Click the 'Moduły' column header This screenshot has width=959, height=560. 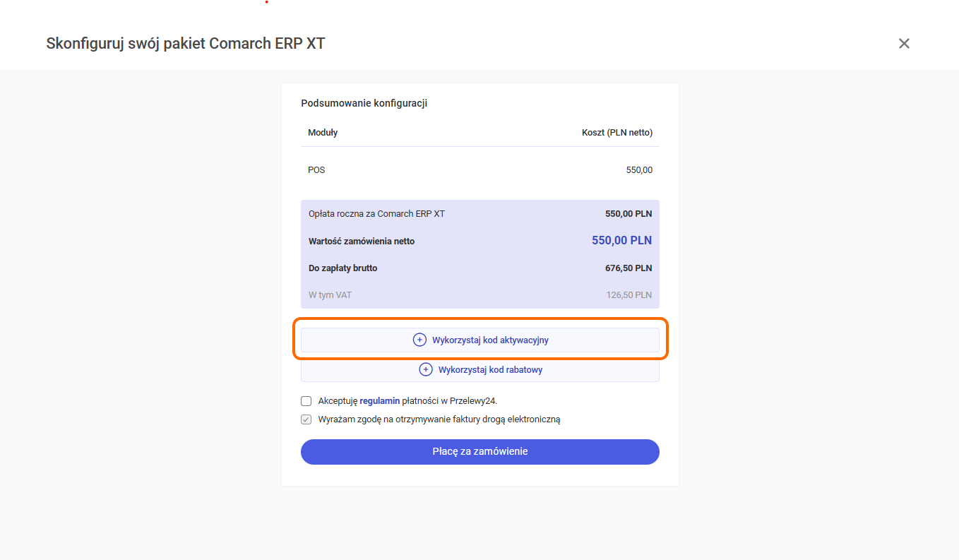click(x=323, y=133)
